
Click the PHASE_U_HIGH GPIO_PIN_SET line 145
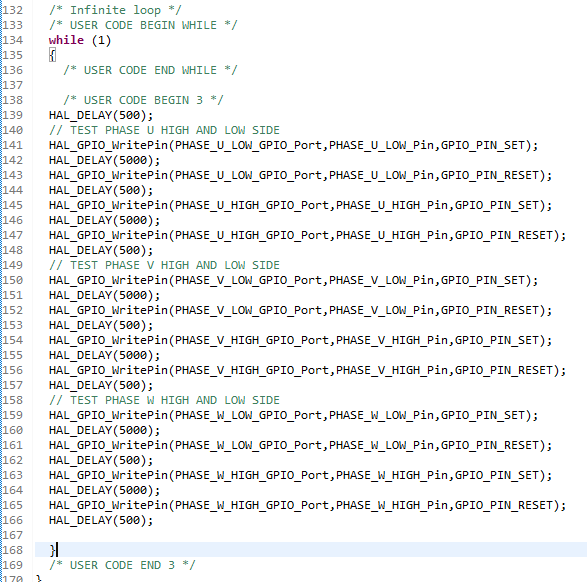301,205
